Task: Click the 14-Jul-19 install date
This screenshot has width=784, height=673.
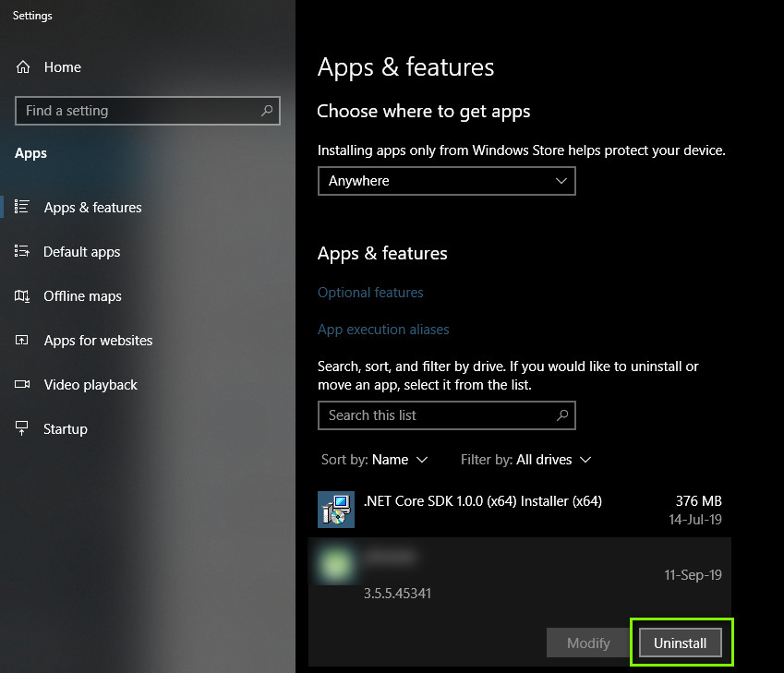Action: [695, 520]
